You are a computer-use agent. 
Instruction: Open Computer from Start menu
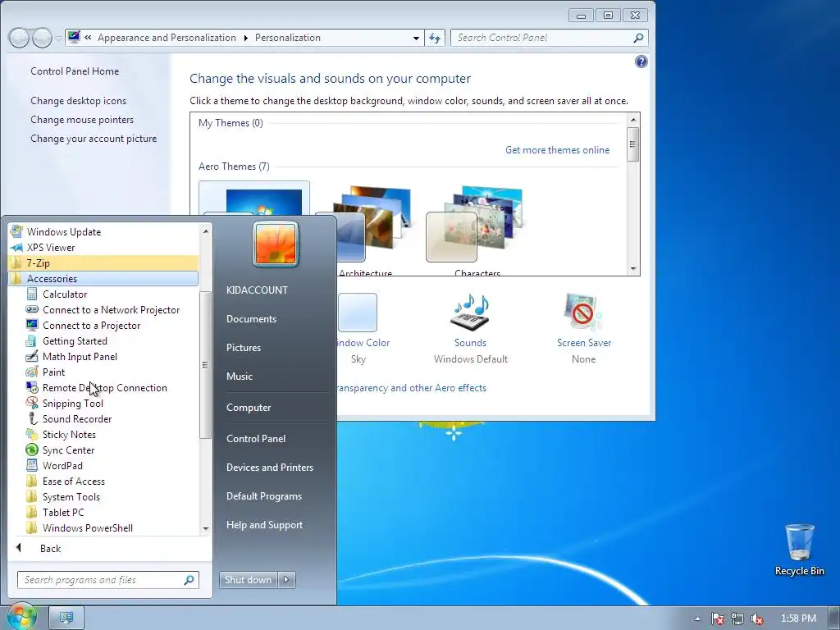[249, 407]
